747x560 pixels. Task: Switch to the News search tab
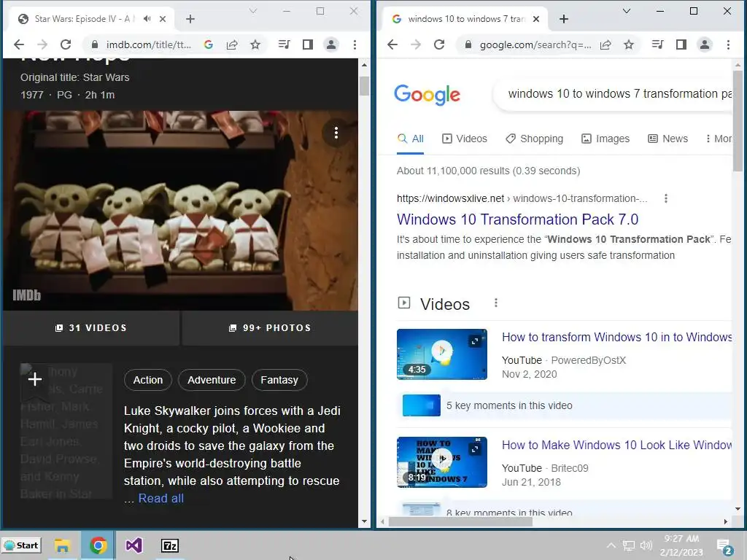tap(667, 139)
